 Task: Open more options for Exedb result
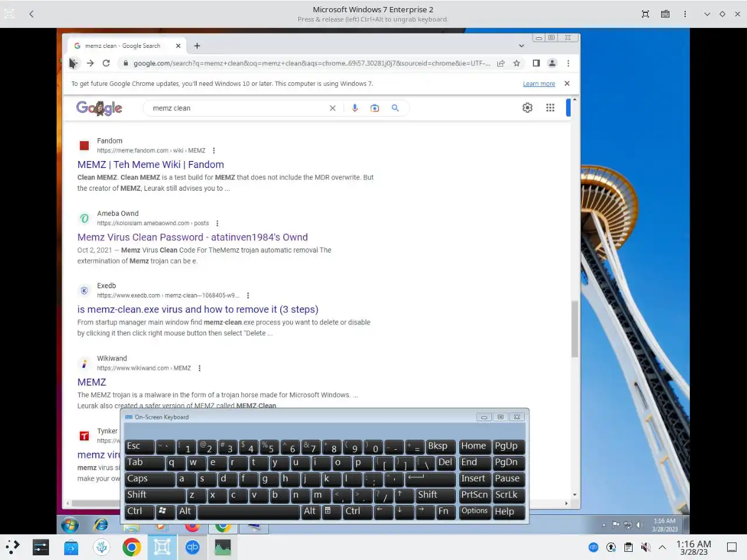coord(248,296)
